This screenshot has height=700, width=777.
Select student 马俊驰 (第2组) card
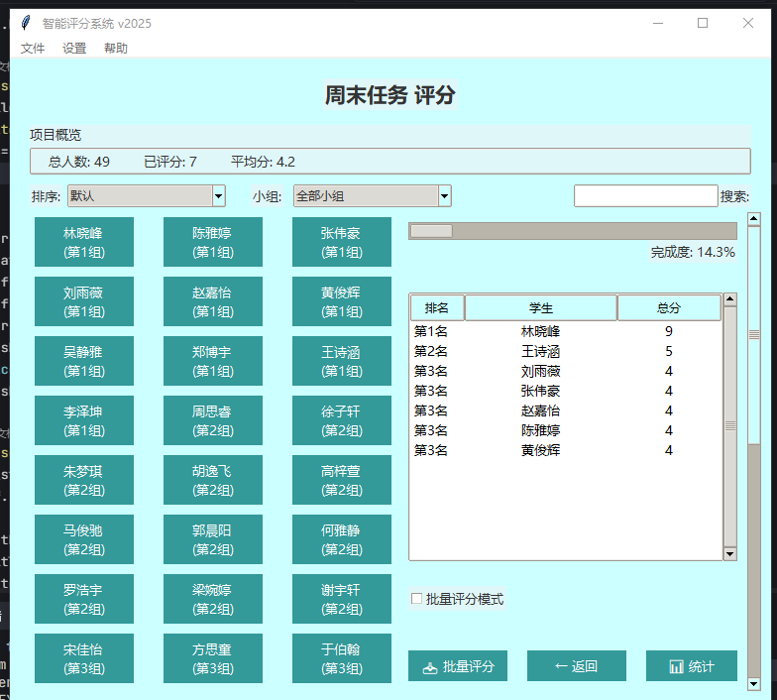click(x=84, y=539)
